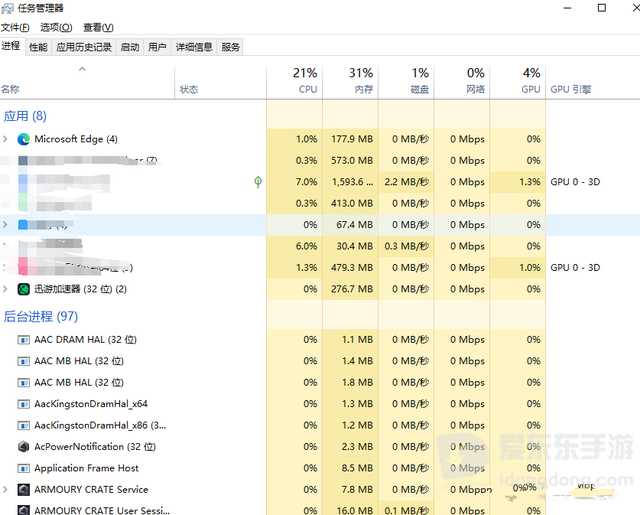Switch to the 详细信息 tab
The height and width of the screenshot is (515, 640).
point(194,47)
